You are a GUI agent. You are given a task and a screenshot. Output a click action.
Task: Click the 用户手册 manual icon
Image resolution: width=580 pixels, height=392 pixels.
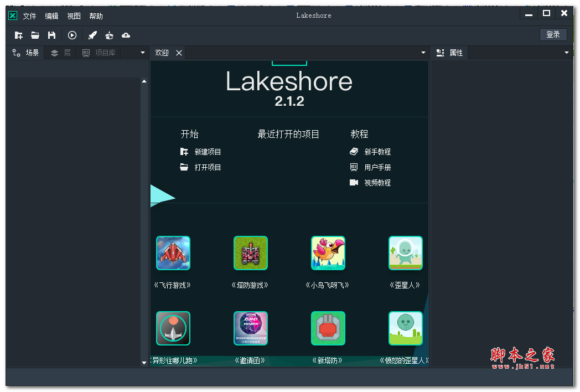pos(354,167)
